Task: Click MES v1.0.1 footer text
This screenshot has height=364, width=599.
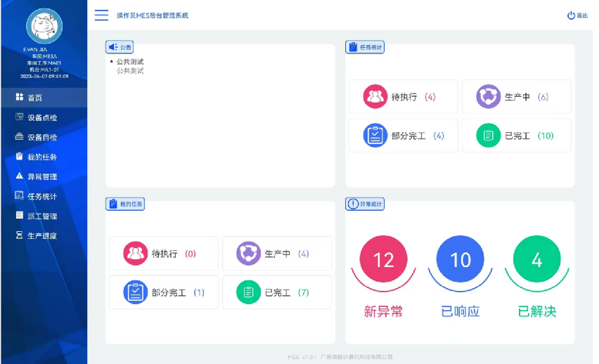Action: tap(302, 357)
